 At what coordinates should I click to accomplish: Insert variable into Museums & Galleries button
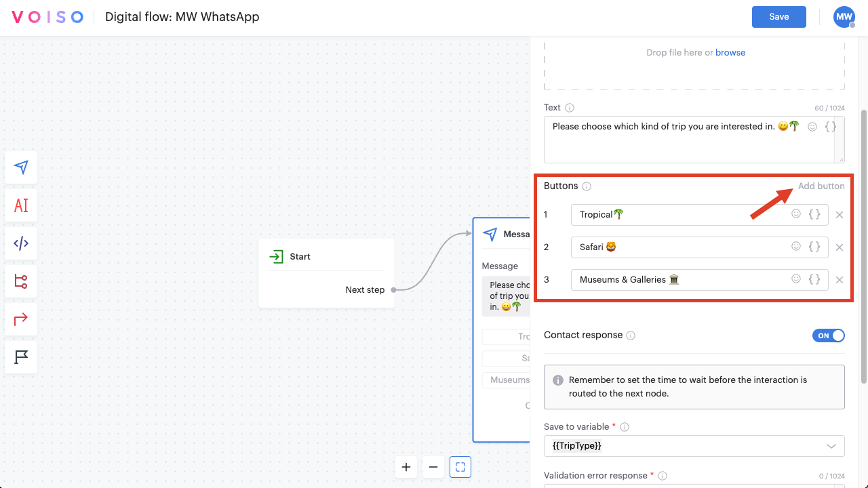point(814,279)
